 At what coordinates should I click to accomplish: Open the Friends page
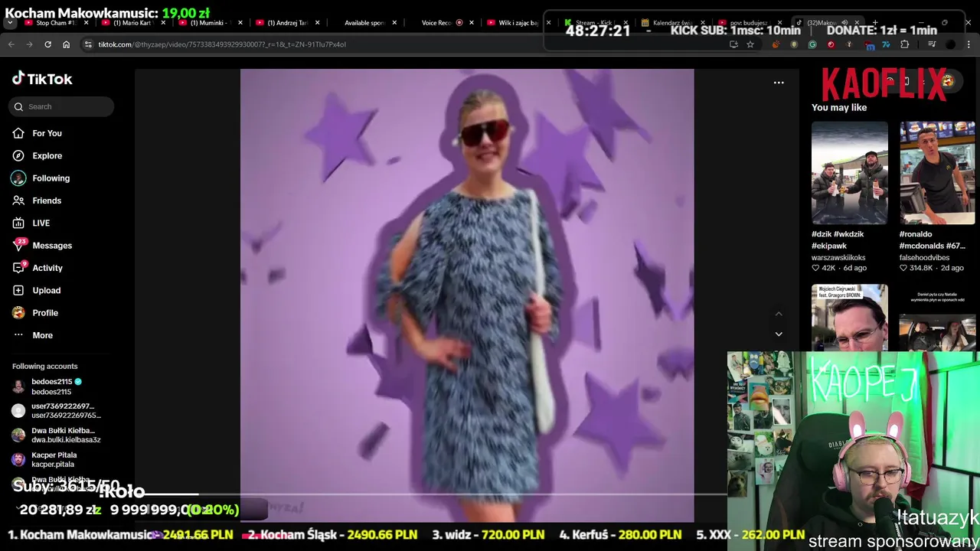click(x=47, y=201)
